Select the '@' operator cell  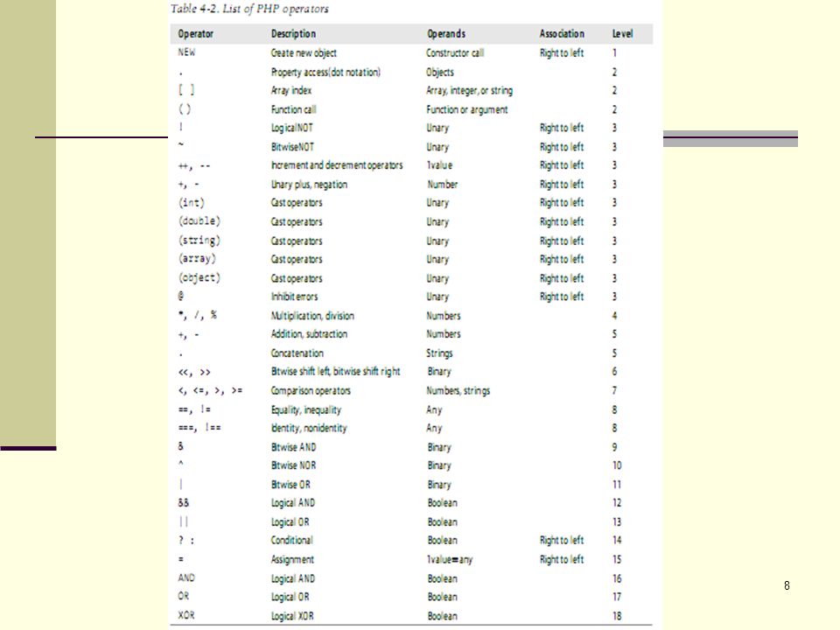(181, 297)
